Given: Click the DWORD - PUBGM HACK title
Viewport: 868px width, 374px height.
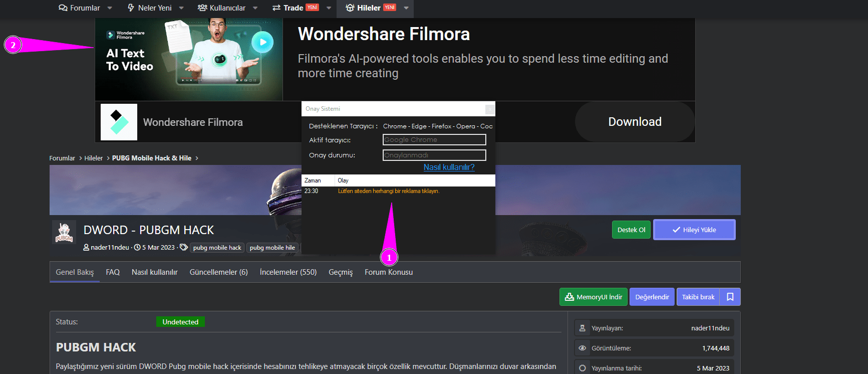Looking at the screenshot, I should pos(149,230).
